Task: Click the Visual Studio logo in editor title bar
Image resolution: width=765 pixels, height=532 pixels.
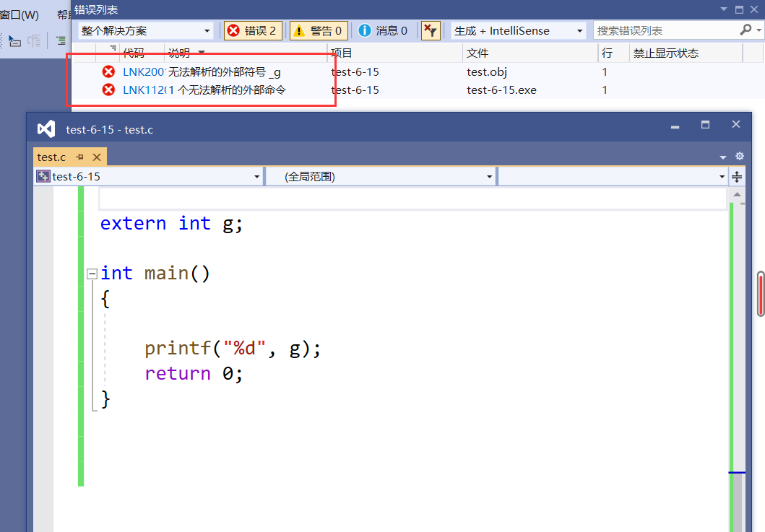Action: coord(46,129)
